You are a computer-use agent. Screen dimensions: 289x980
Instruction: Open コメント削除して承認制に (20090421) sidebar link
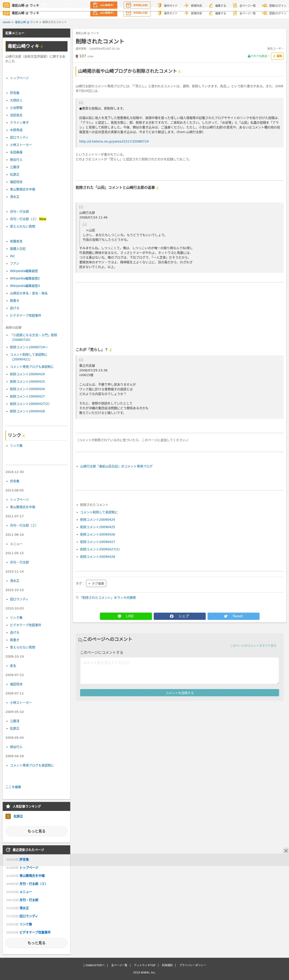(x=29, y=357)
